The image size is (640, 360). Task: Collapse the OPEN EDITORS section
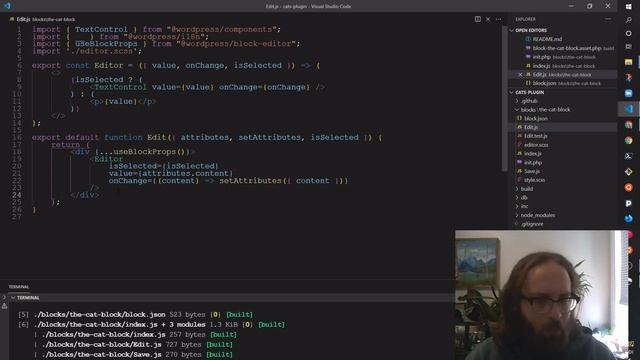pyautogui.click(x=511, y=31)
